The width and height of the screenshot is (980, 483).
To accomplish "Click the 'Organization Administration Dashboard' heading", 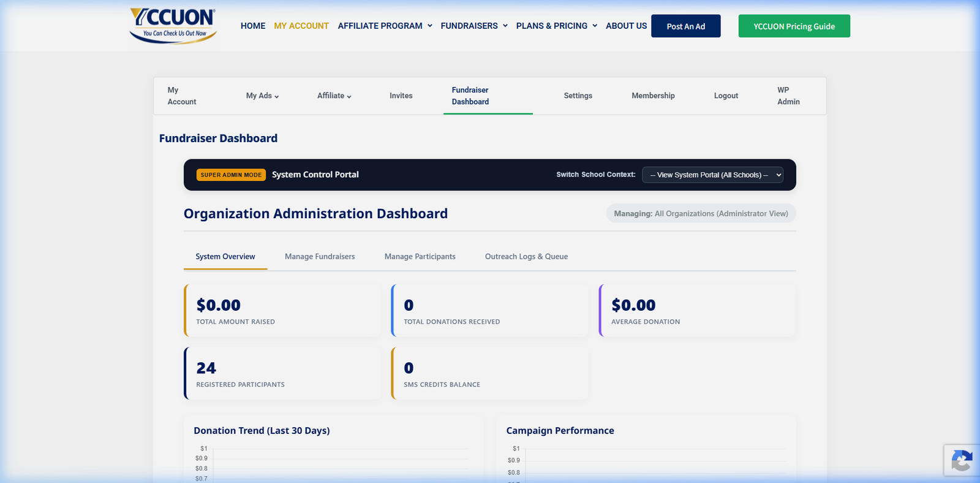I will pos(315,213).
